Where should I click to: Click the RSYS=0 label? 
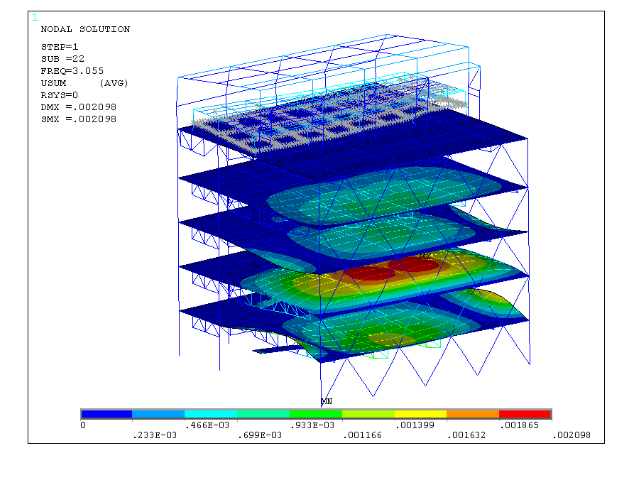click(60, 95)
